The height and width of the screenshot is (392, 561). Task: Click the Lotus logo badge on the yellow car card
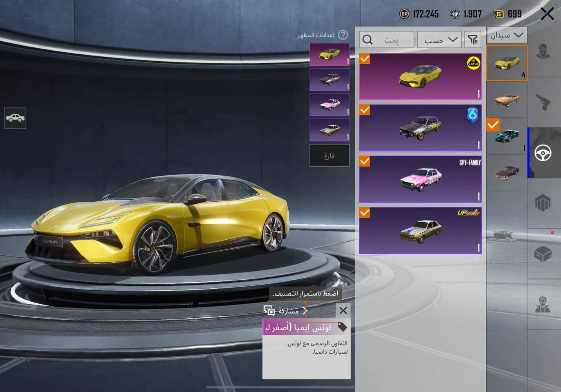coord(474,63)
